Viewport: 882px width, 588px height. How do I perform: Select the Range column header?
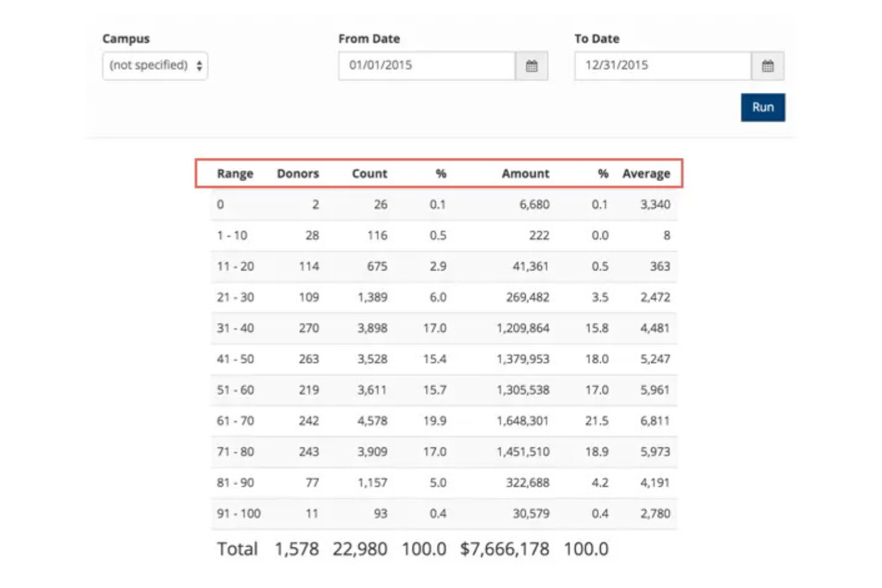236,173
